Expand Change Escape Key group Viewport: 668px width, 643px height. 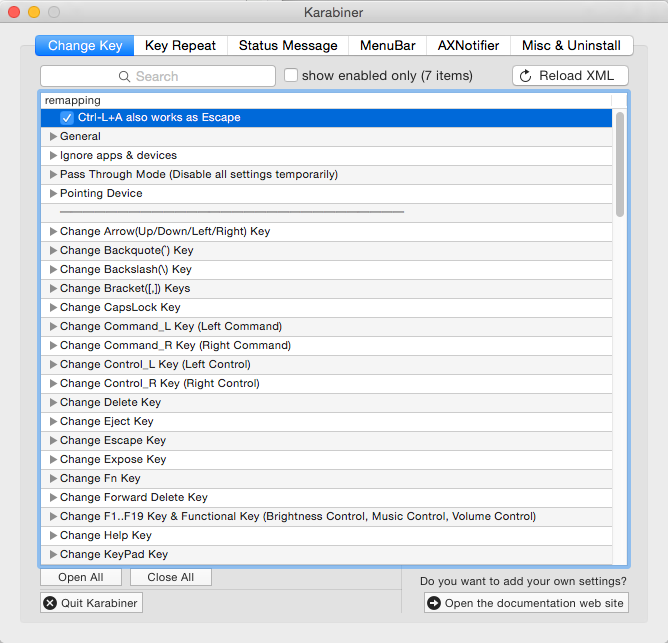[53, 440]
